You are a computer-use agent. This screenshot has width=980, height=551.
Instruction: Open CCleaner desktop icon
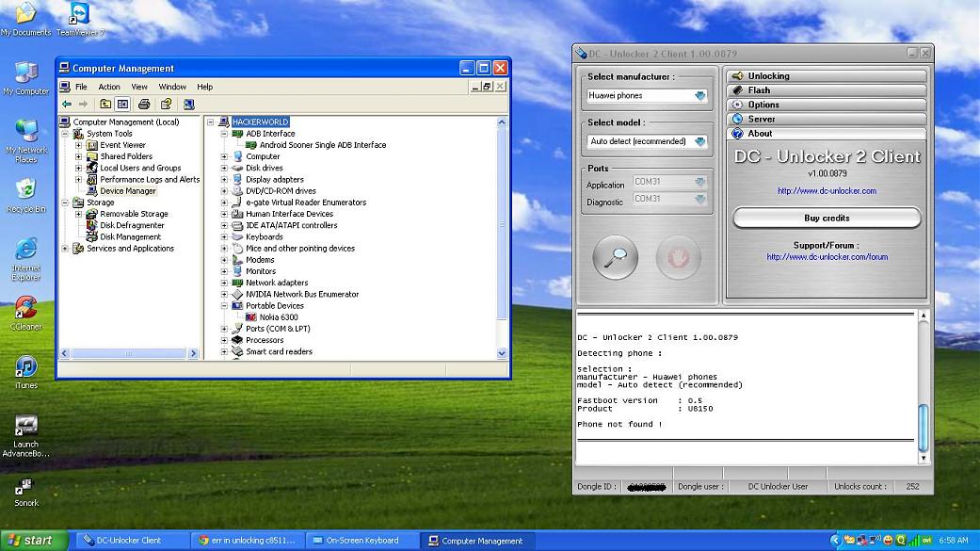26,309
